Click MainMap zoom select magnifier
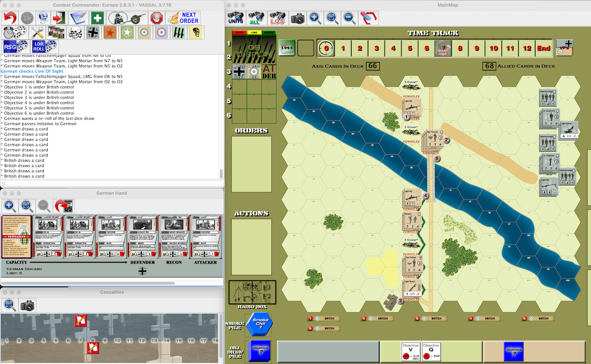This screenshot has height=364, width=591. (x=332, y=18)
